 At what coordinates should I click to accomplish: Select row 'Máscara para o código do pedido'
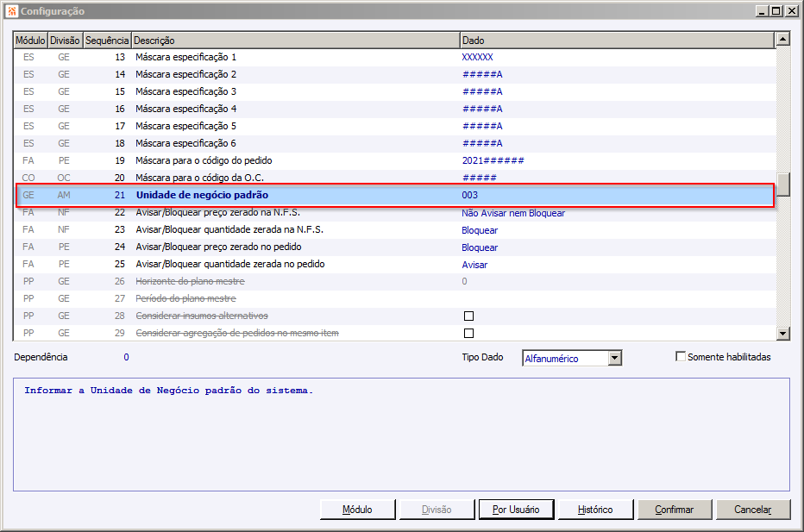[x=393, y=160]
